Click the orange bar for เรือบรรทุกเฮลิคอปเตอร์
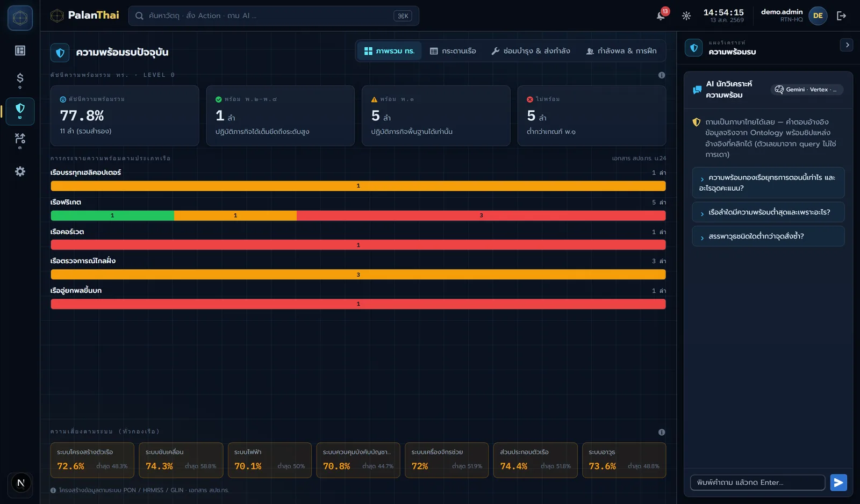The height and width of the screenshot is (504, 860). click(x=359, y=186)
